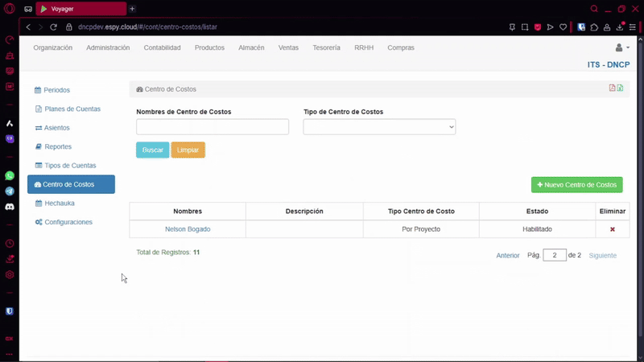Delete the Nelson Bogado record
The width and height of the screenshot is (644, 362).
[x=612, y=229]
